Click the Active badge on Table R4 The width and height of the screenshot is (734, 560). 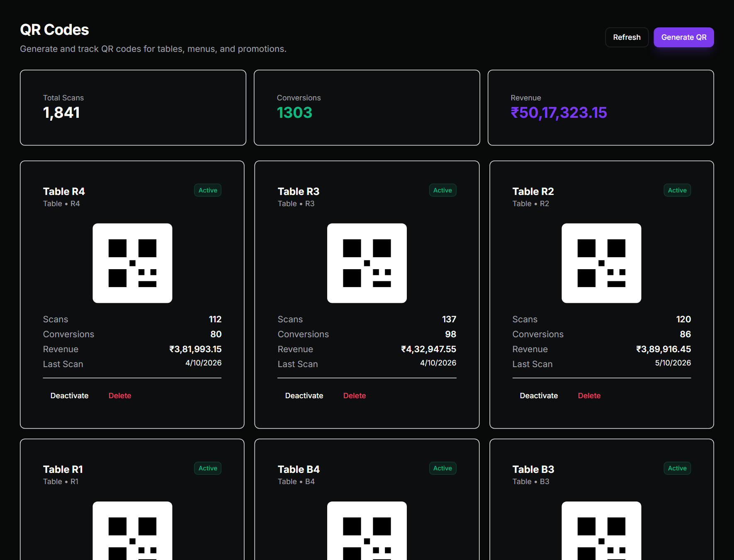point(208,190)
